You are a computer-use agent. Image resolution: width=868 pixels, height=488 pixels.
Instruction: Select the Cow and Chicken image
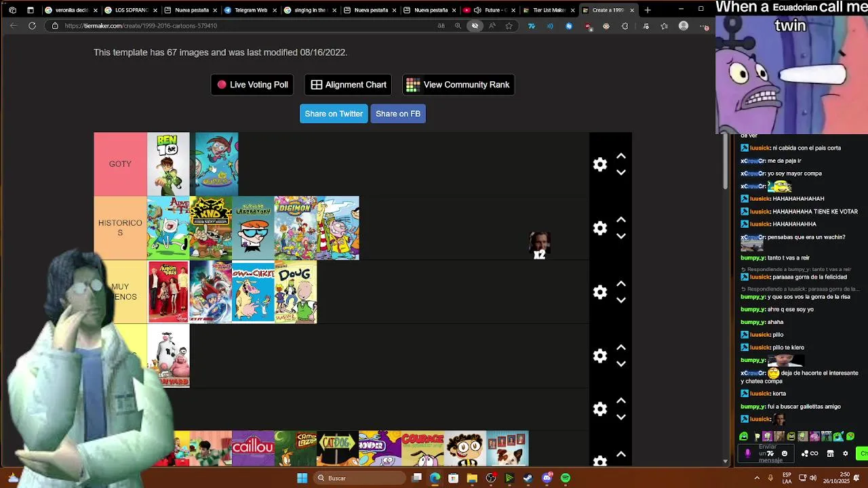pos(253,292)
